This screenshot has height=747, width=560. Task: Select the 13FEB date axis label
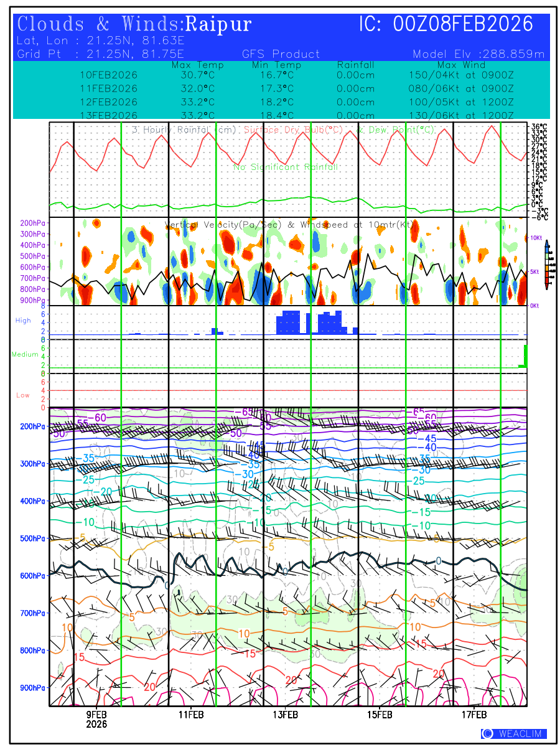click(285, 715)
